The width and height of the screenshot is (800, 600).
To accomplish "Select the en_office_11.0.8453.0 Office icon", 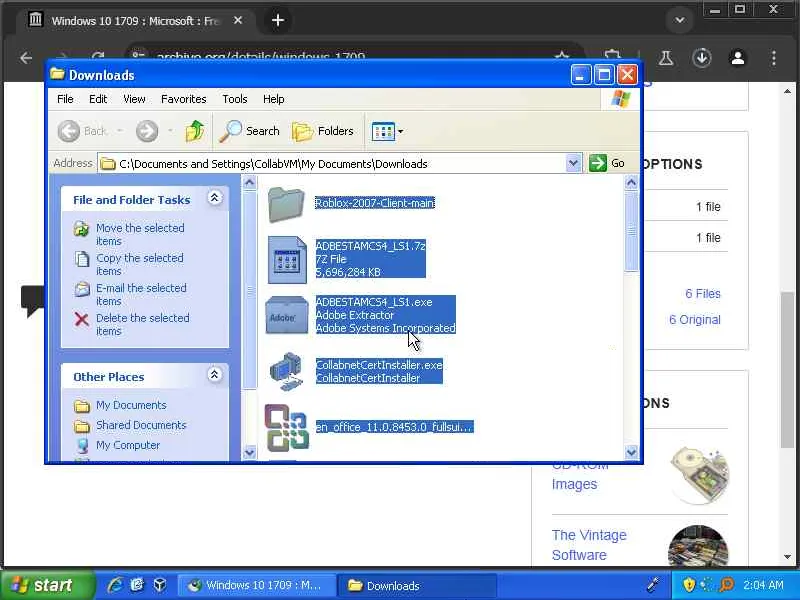I will click(x=286, y=428).
